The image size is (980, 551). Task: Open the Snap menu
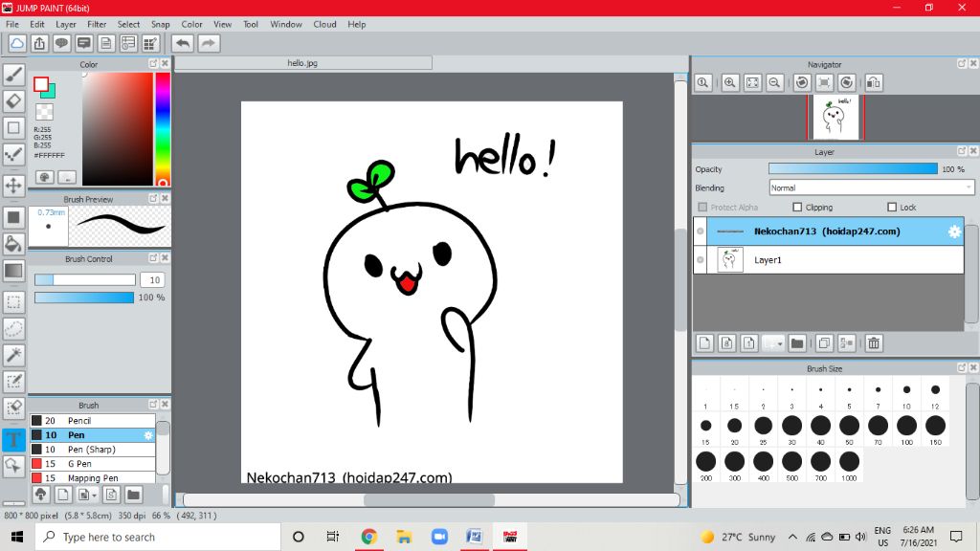161,24
